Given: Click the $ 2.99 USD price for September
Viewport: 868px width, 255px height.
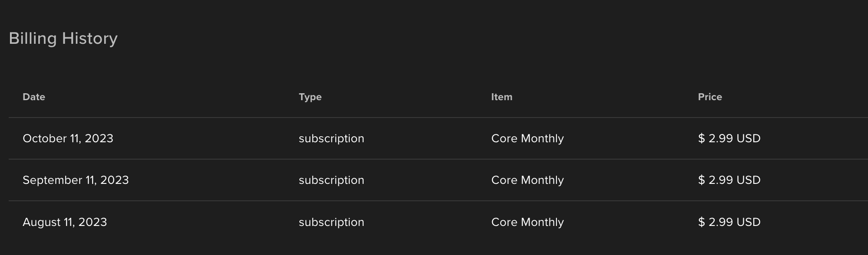Looking at the screenshot, I should click(x=729, y=180).
